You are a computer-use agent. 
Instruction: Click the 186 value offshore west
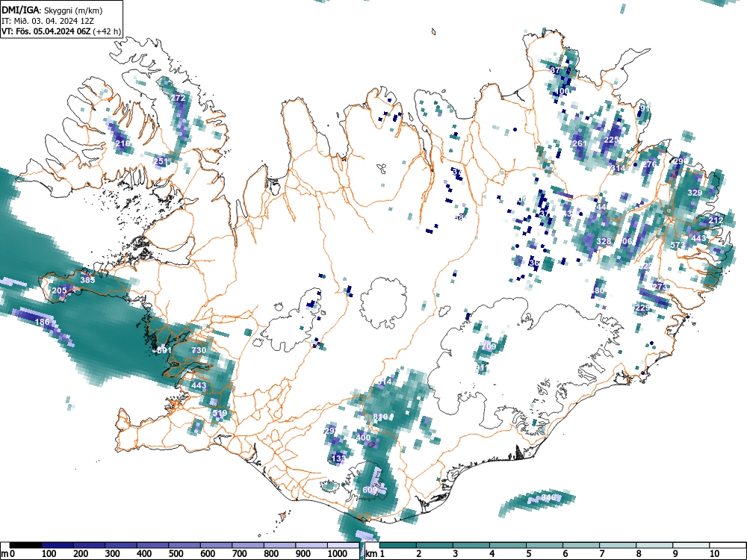coord(43,322)
